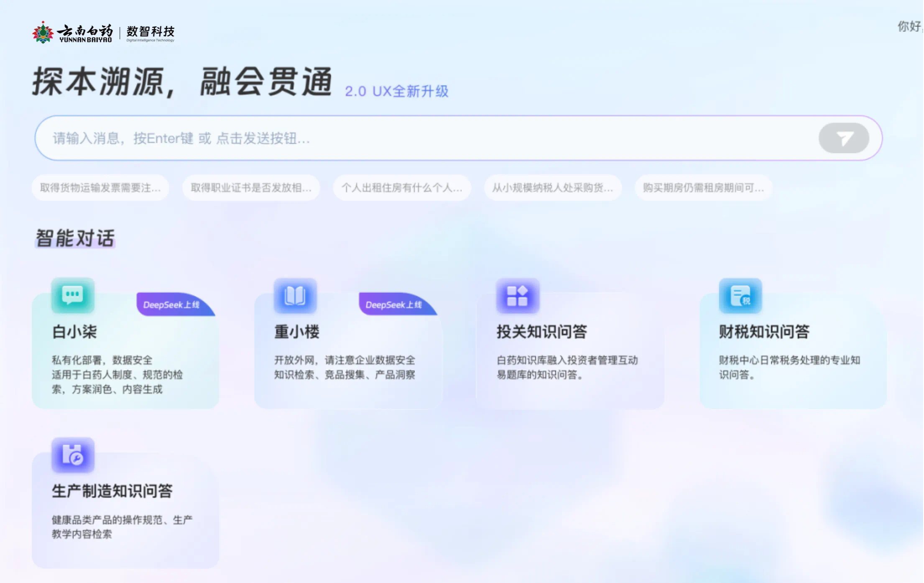Image resolution: width=924 pixels, height=583 pixels.
Task: Open the 白小柒 assistant card title
Action: point(74,332)
